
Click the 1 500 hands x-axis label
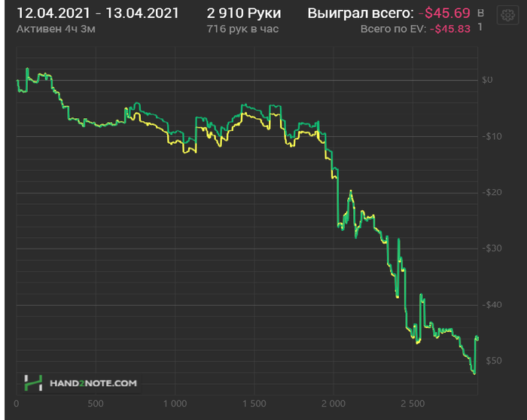point(254,403)
